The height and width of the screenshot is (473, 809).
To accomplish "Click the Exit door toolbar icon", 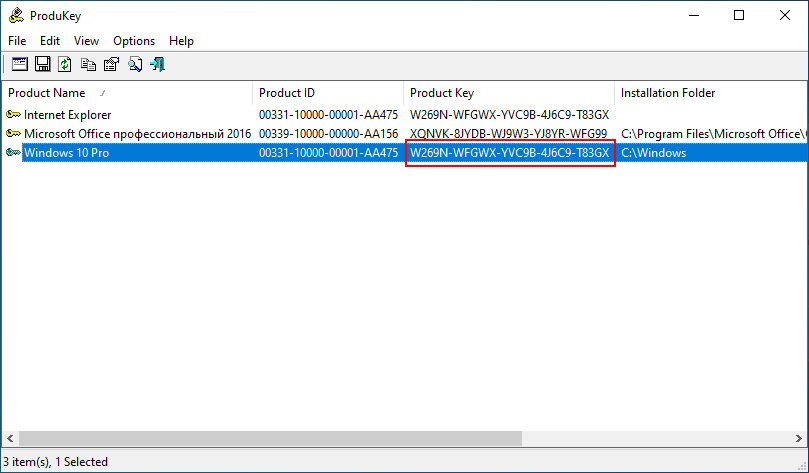I will click(157, 64).
